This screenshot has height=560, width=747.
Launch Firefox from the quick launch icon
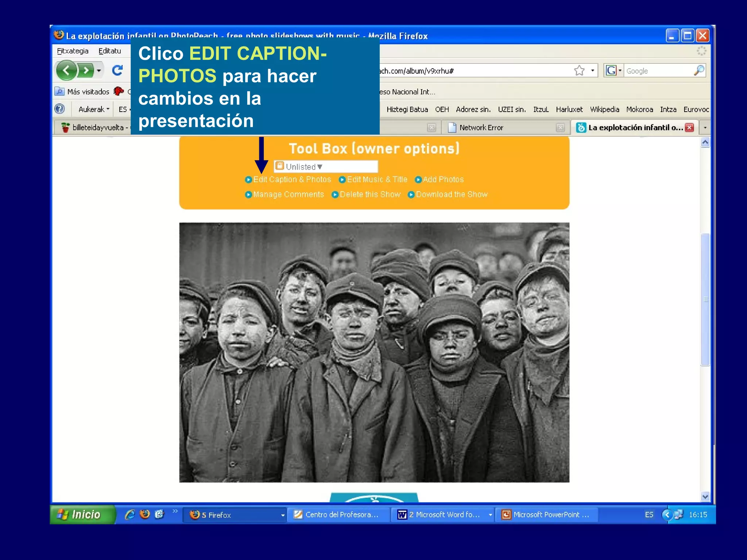click(x=145, y=514)
